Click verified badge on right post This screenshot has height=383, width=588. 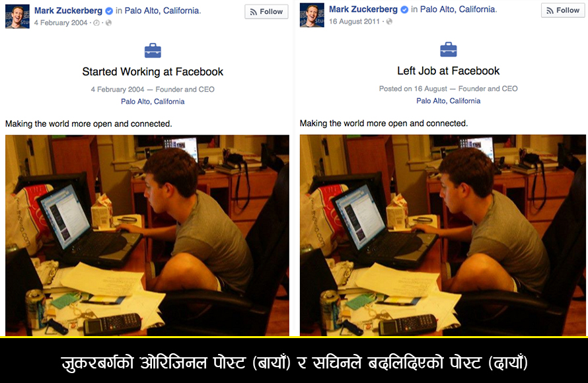pos(404,10)
